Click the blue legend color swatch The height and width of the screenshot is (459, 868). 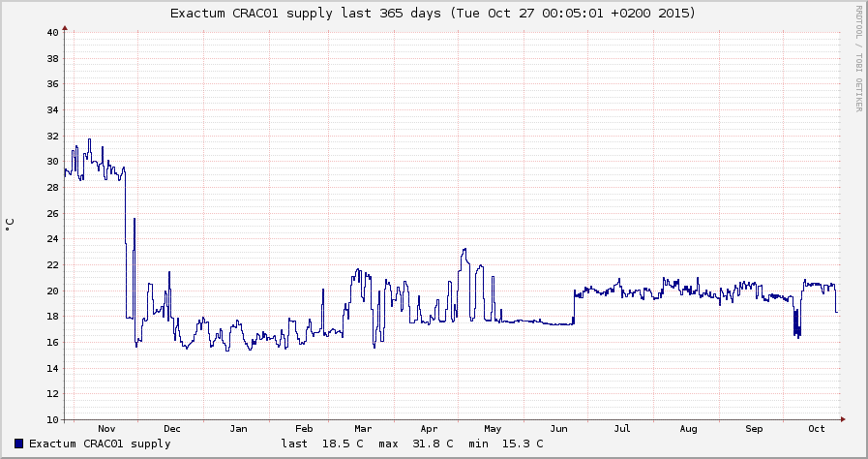tap(19, 444)
